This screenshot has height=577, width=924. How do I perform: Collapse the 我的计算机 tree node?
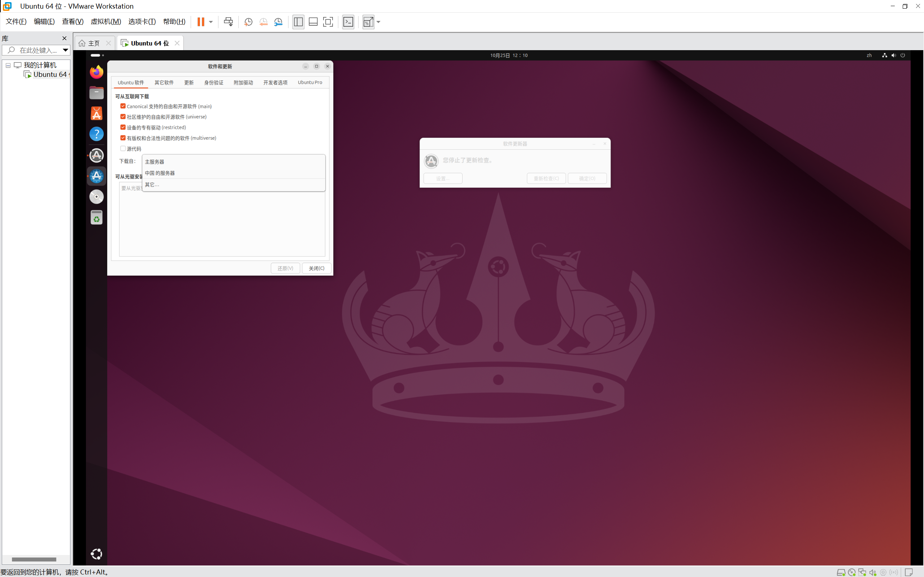point(8,65)
